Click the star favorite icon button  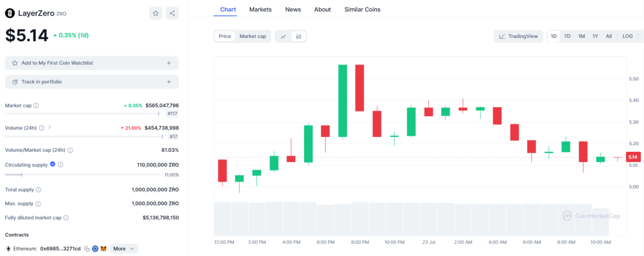[x=156, y=13]
